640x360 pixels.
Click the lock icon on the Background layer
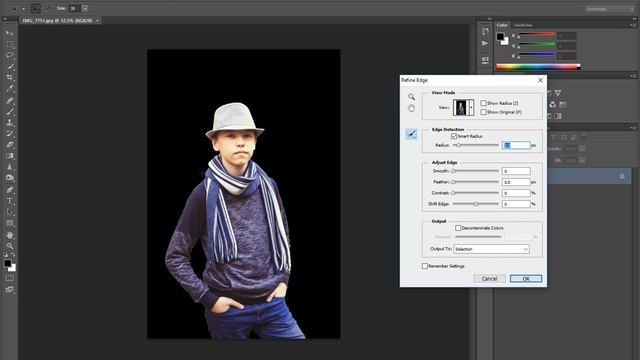(x=622, y=176)
